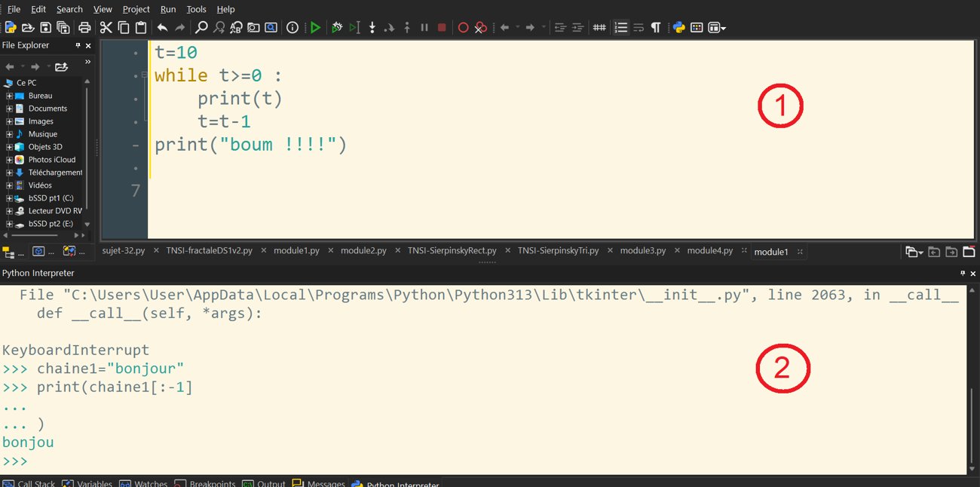
Task: Open the forward-history dropdown arrow
Action: [x=544, y=27]
